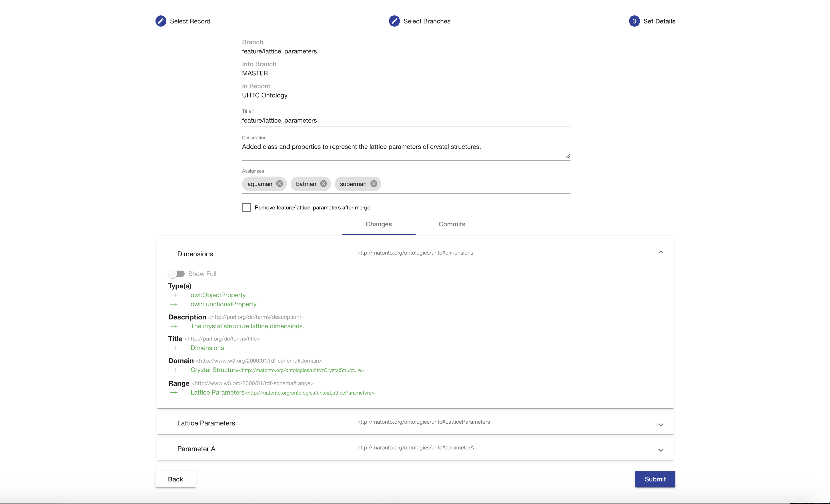
Task: Click the description textarea resize handle
Action: (568, 156)
